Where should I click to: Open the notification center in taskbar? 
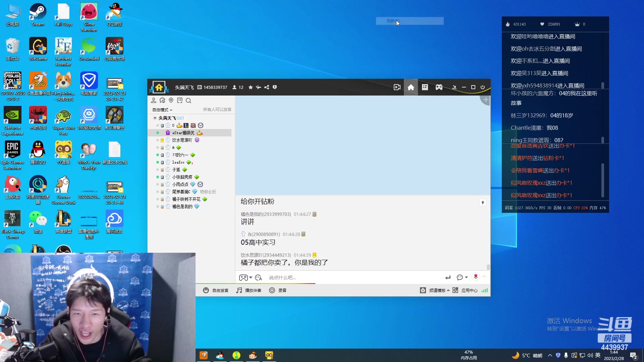[634, 356]
